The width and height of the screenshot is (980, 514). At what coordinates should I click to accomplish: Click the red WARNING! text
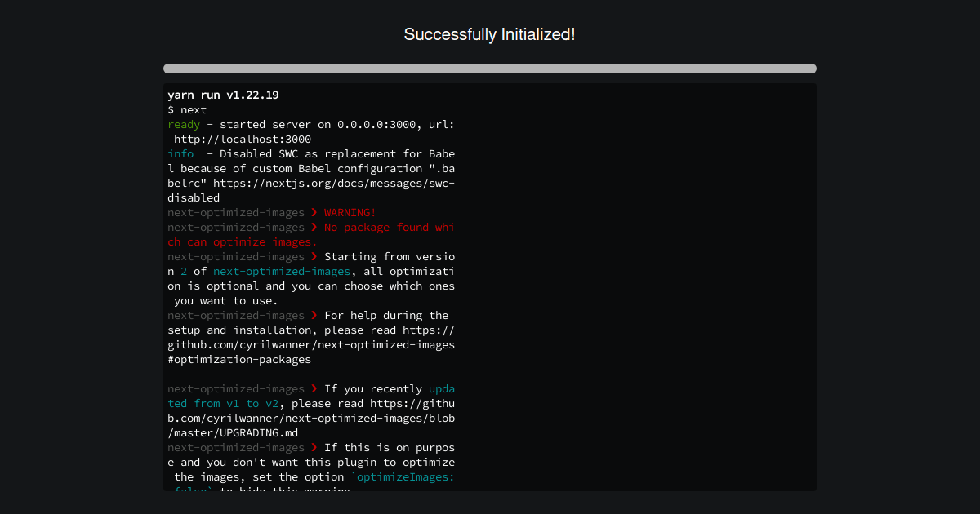pos(348,212)
